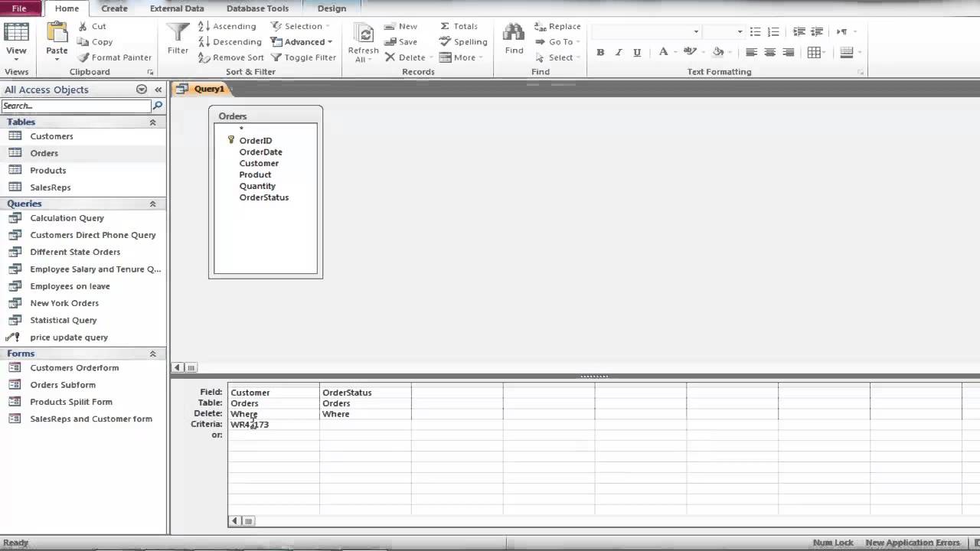Switch to the Create ribbon tab
The height and width of the screenshot is (551, 980).
[114, 8]
